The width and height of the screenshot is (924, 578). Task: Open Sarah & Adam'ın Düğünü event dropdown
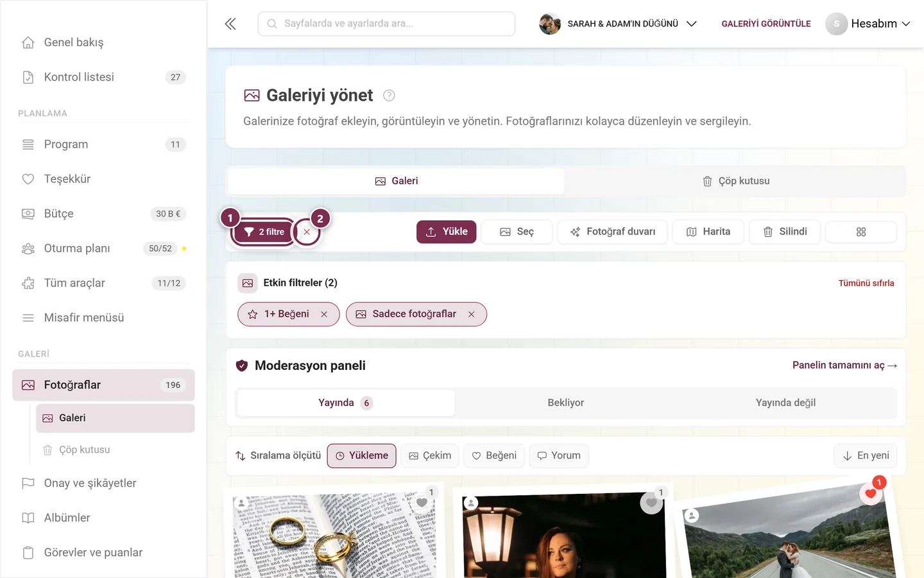point(618,24)
